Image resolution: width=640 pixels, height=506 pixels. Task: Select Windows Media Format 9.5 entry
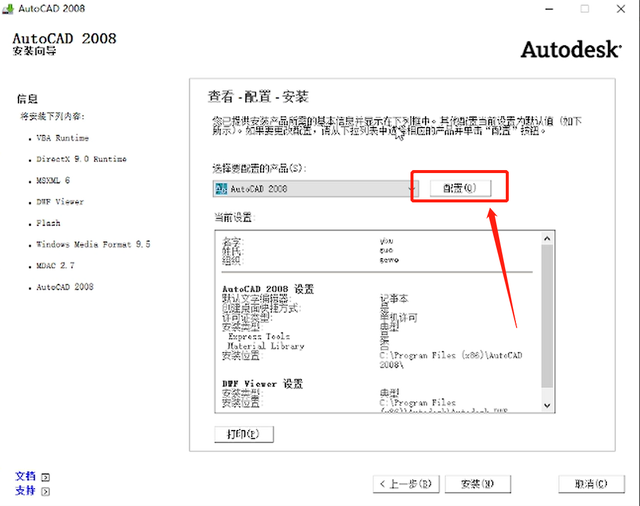click(93, 244)
